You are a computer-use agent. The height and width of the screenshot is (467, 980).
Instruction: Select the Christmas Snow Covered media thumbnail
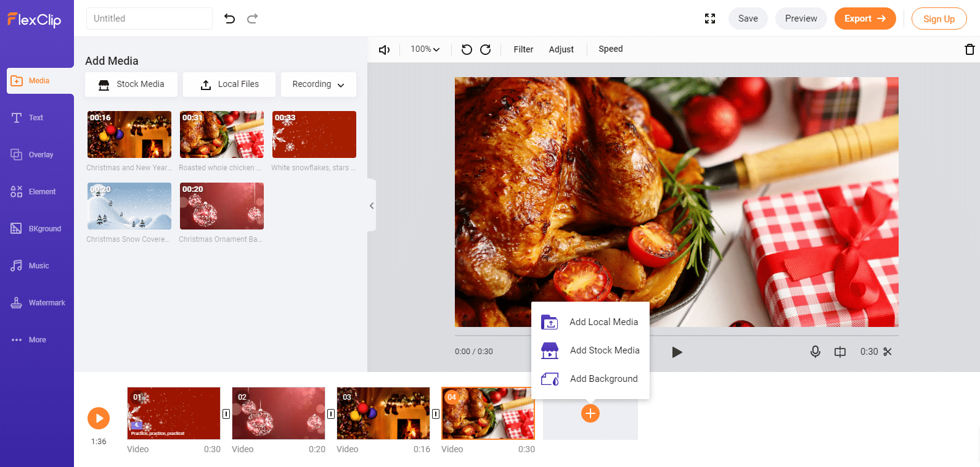[x=129, y=206]
